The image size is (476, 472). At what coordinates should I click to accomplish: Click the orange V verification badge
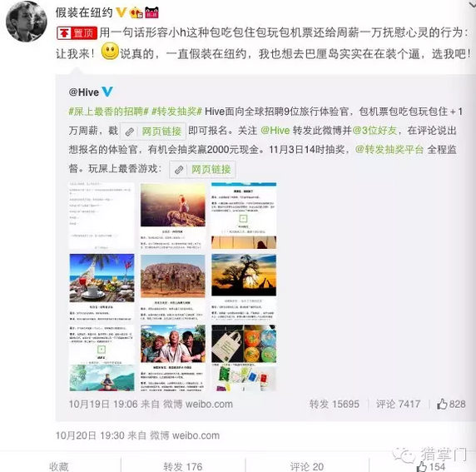[x=121, y=12]
